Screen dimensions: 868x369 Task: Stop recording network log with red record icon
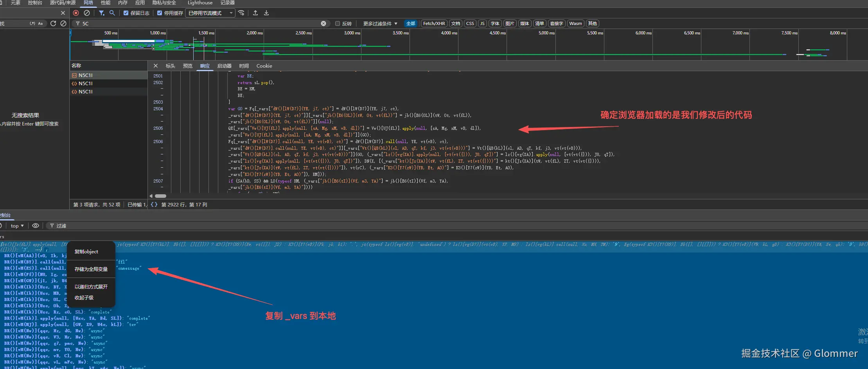(x=76, y=13)
